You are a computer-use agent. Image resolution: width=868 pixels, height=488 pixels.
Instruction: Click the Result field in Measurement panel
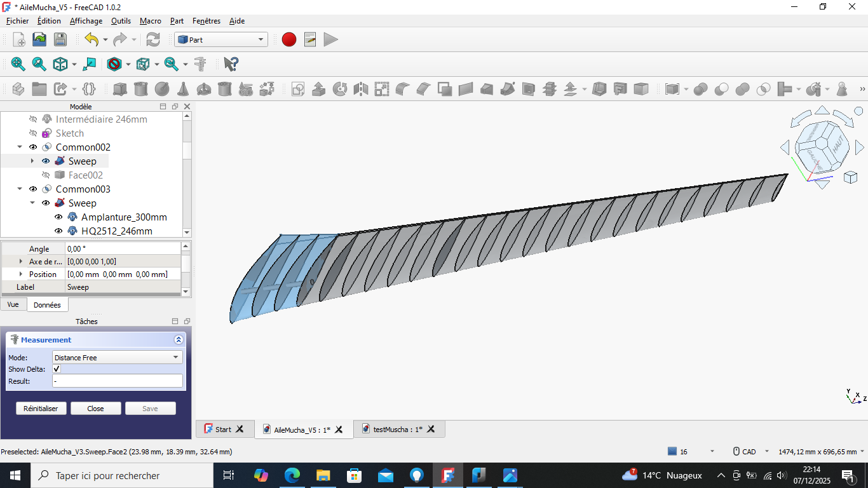coord(118,381)
